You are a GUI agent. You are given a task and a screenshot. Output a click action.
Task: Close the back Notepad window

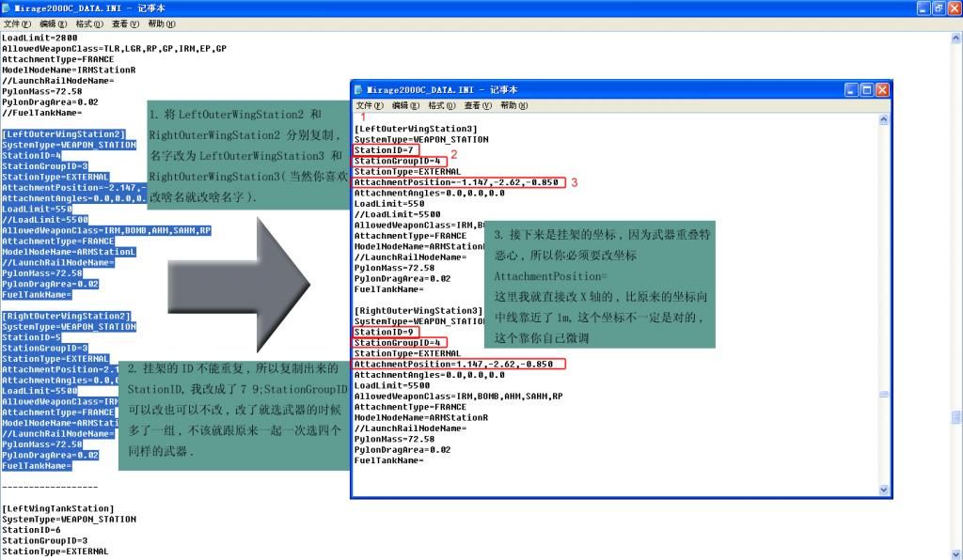955,8
